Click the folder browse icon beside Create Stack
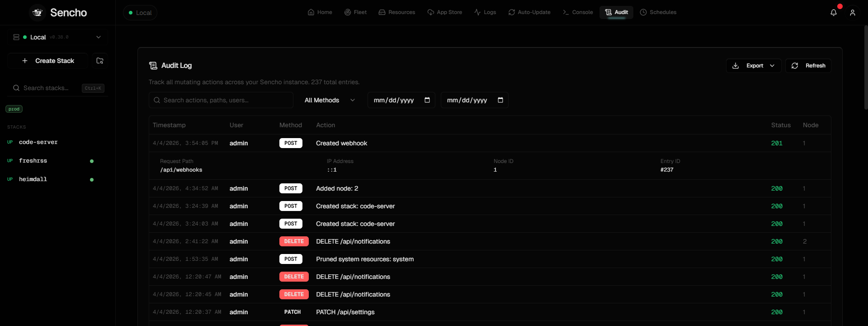 click(100, 61)
